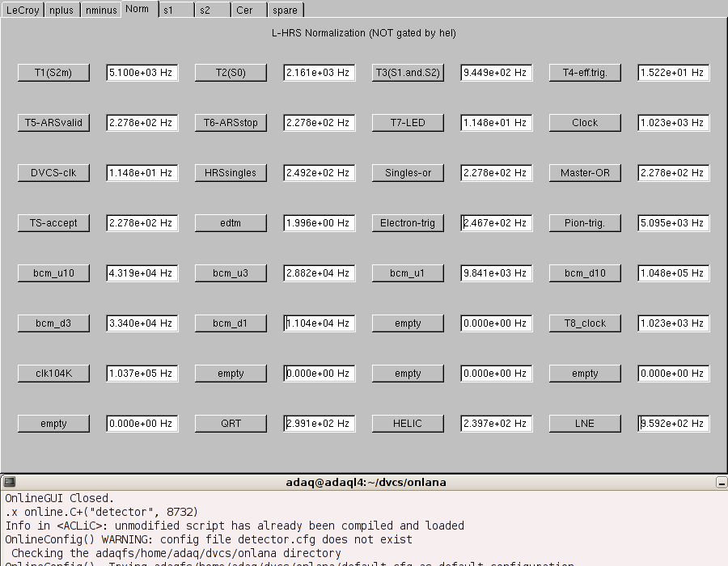
Task: Click the bcm_d1 button
Action: 231,323
